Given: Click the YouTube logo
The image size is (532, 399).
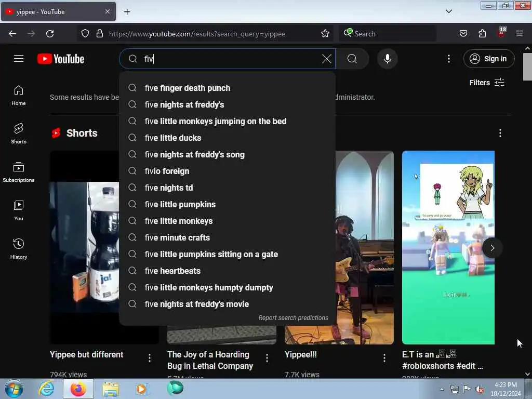Looking at the screenshot, I should (61, 59).
